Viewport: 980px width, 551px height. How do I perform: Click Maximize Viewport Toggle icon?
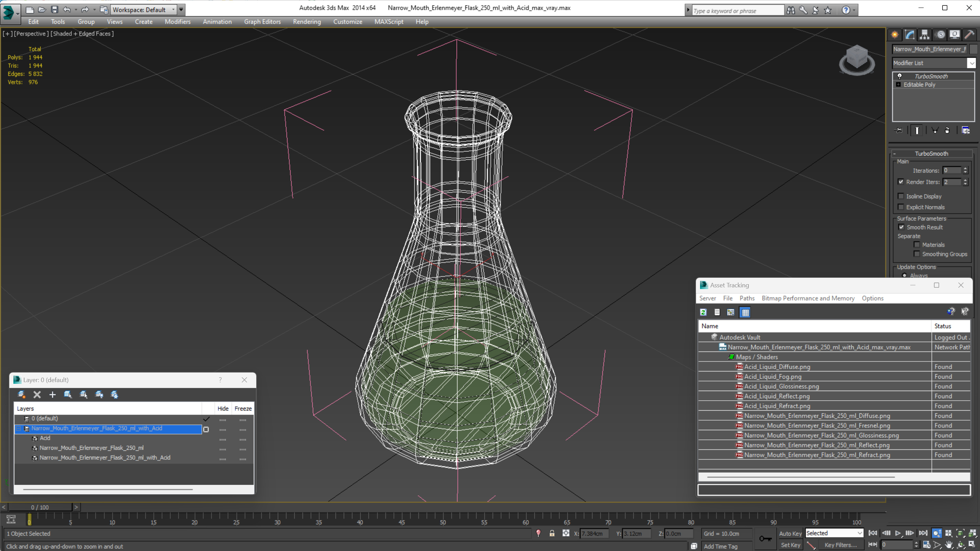click(x=972, y=544)
